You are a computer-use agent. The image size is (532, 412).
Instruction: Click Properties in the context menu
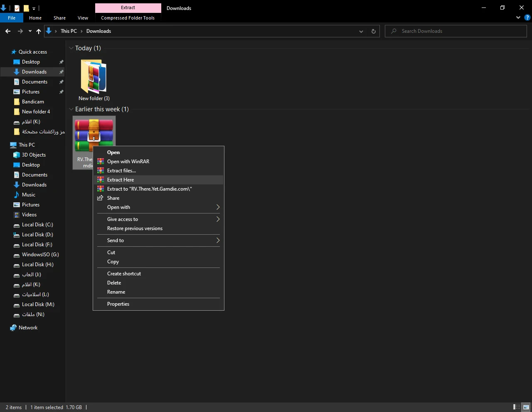[118, 304]
